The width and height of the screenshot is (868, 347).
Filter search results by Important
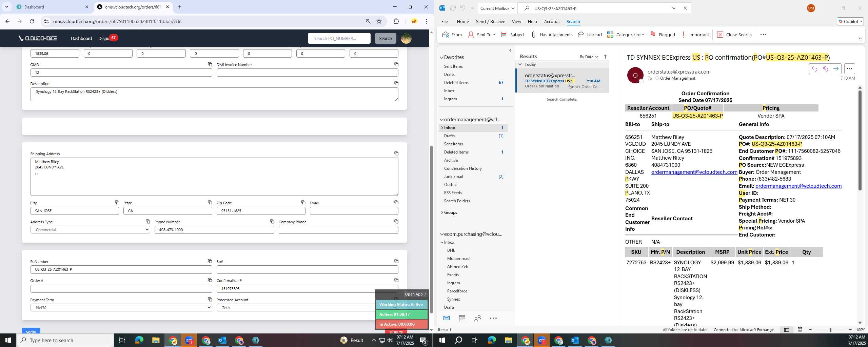(x=695, y=35)
